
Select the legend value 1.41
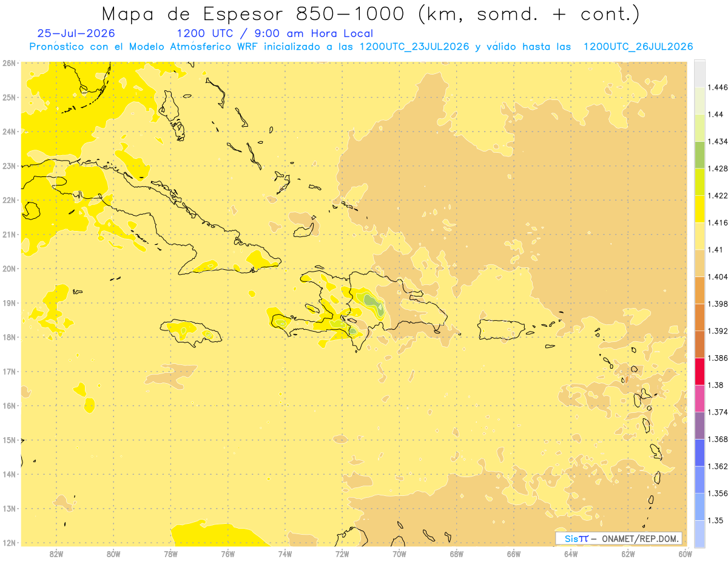click(716, 249)
